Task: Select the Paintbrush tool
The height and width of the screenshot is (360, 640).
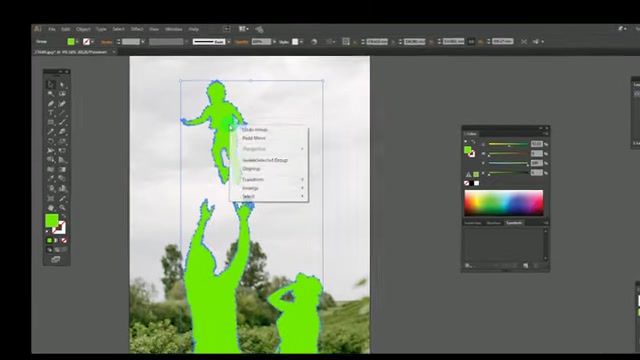Action: (62, 122)
